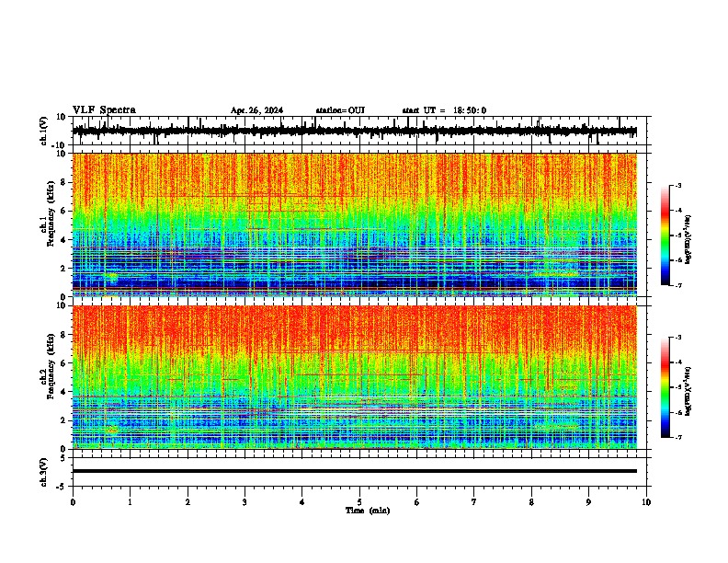Viewport: 728px width, 563px height.
Task: Click the "4" kHz tick label of ch.1 spectrogram
Action: [x=63, y=240]
